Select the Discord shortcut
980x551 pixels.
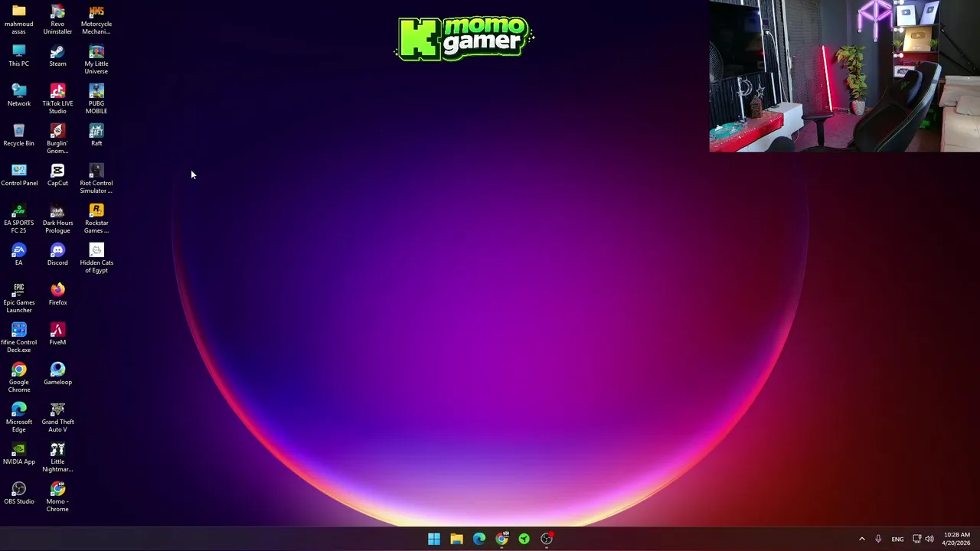coord(57,255)
